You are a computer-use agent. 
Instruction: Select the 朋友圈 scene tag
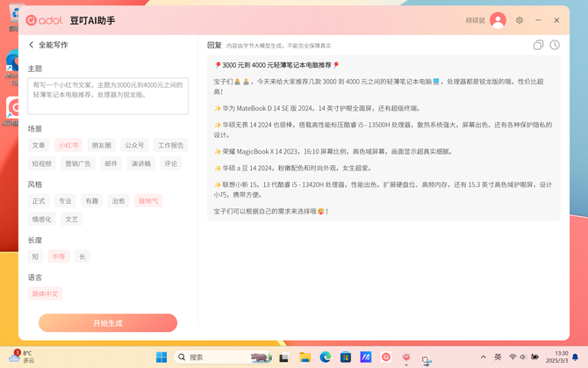point(101,145)
